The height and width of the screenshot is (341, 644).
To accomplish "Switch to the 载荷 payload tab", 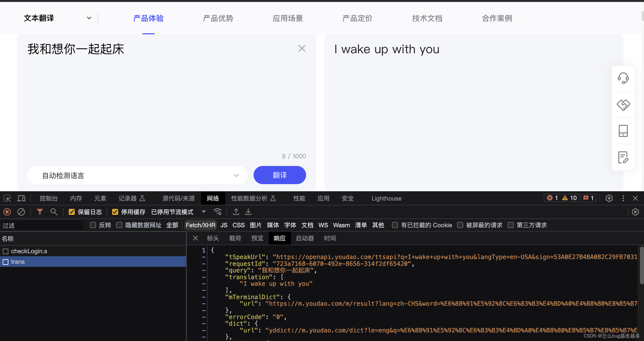I will [x=235, y=238].
